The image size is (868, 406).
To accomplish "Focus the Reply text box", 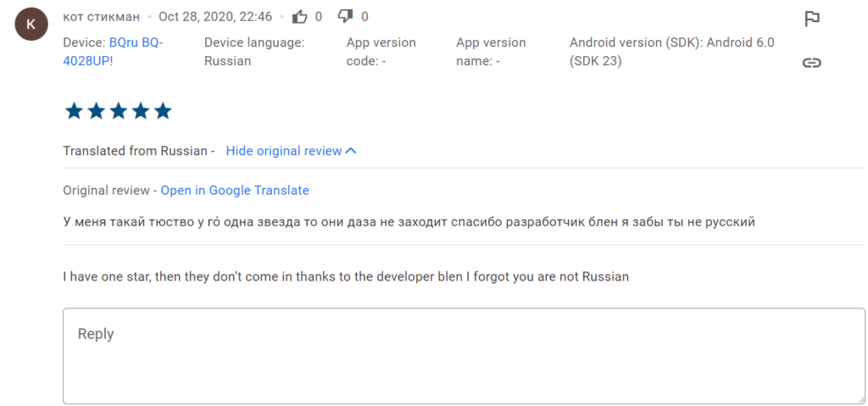I will tap(464, 356).
